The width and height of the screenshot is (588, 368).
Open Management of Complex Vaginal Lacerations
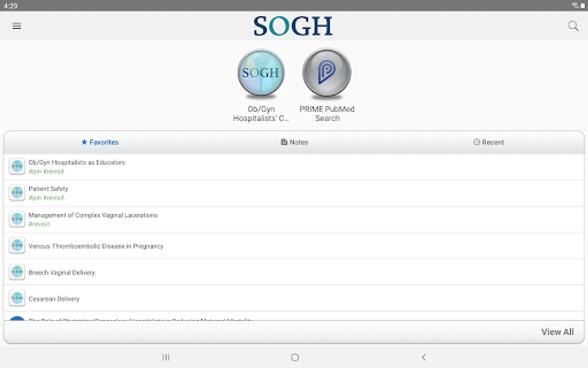pos(294,220)
